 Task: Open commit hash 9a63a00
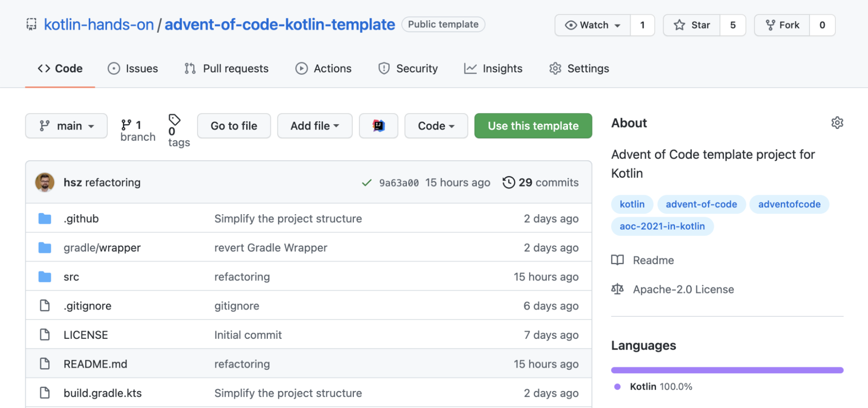pyautogui.click(x=399, y=183)
